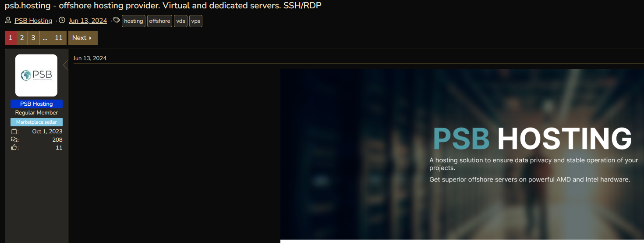Image resolution: width=644 pixels, height=243 pixels.
Task: Expand the '...' page jump menu
Action: (x=45, y=38)
